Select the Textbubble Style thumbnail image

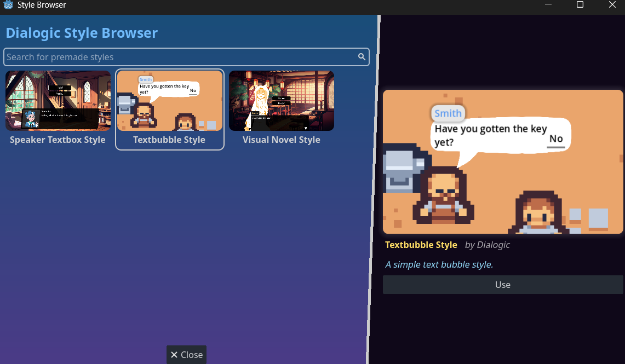point(170,101)
